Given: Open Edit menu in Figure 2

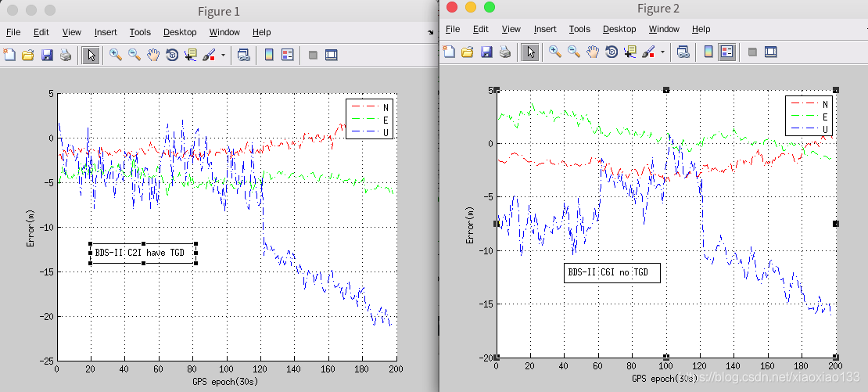Looking at the screenshot, I should [x=481, y=29].
